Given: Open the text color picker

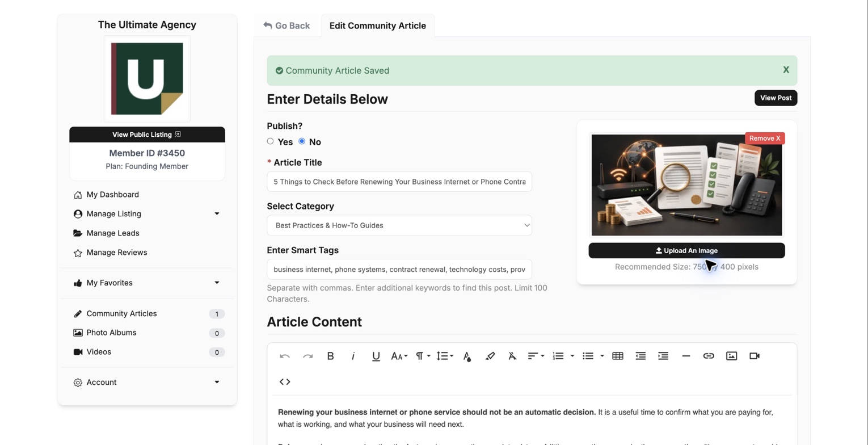Looking at the screenshot, I should 467,356.
